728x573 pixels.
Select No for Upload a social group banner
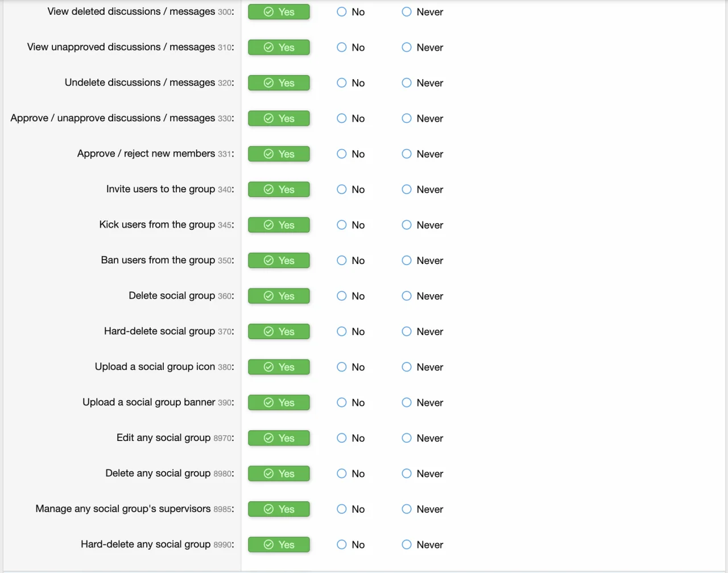342,403
